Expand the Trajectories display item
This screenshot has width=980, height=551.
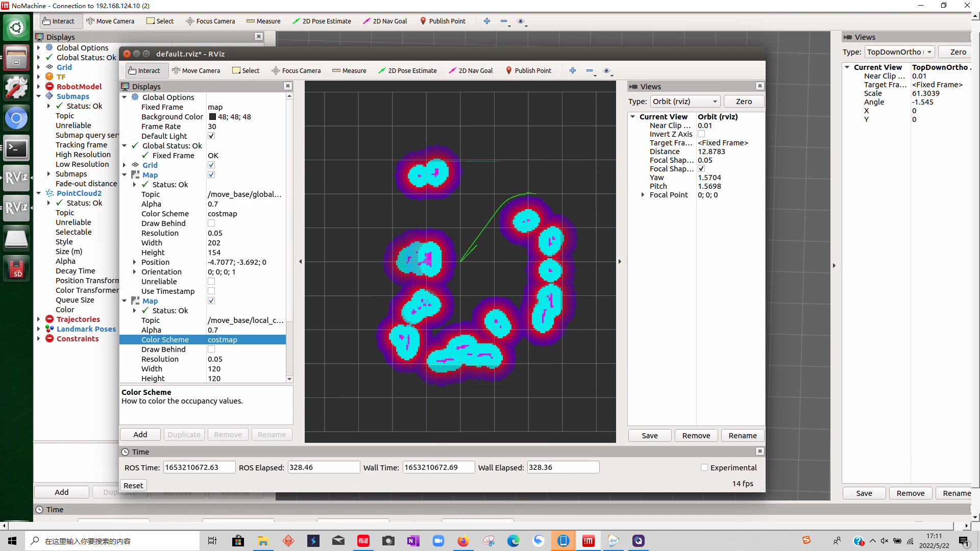[39, 319]
